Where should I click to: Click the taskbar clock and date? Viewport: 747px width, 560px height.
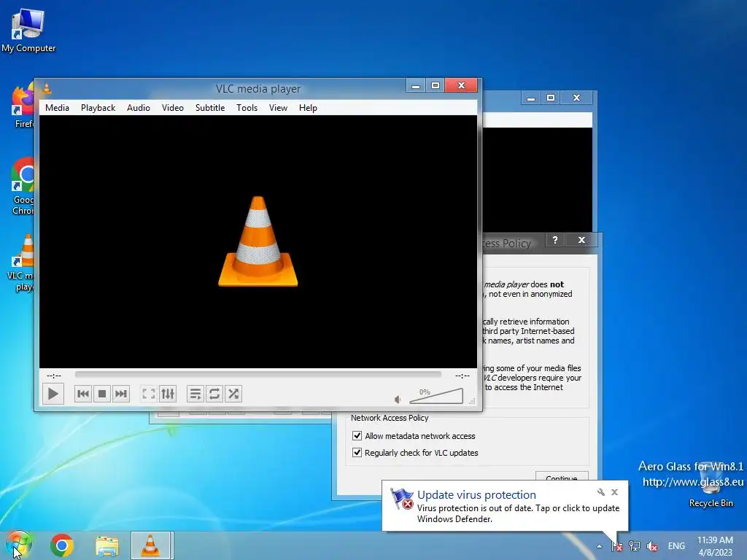(715, 546)
